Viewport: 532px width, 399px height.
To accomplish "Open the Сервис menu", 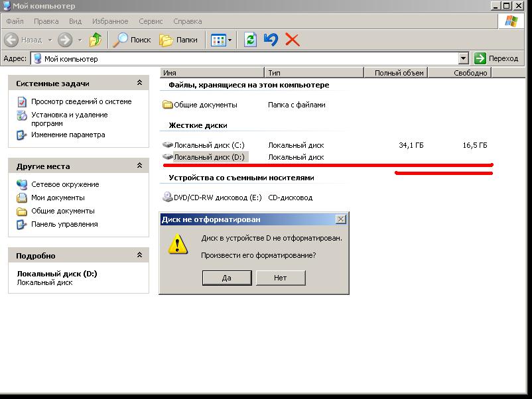I will point(151,21).
